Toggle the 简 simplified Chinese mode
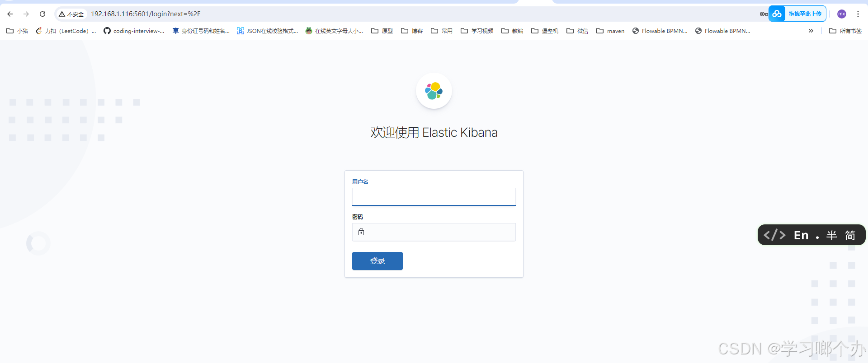This screenshot has height=363, width=868. 850,235
